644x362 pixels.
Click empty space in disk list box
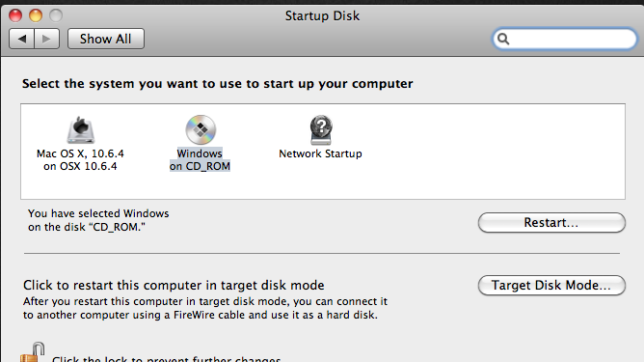pyautogui.click(x=493, y=153)
